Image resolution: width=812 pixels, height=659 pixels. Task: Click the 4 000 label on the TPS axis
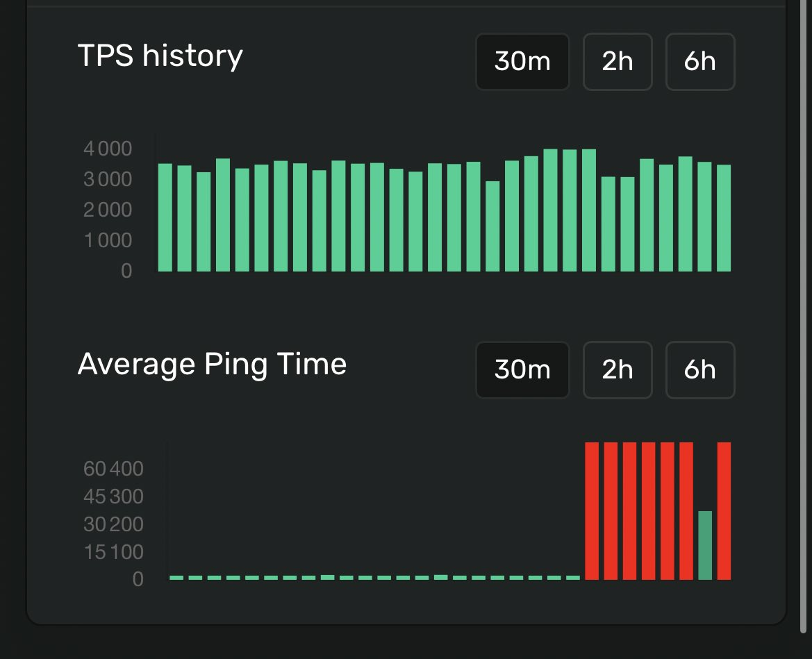pyautogui.click(x=107, y=149)
